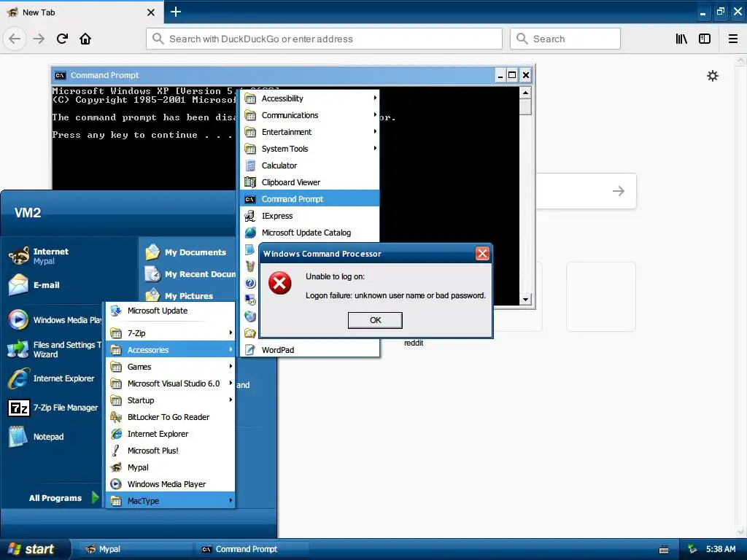This screenshot has height=560, width=747.
Task: Switch to Command Prompt taskbar button
Action: [252, 549]
